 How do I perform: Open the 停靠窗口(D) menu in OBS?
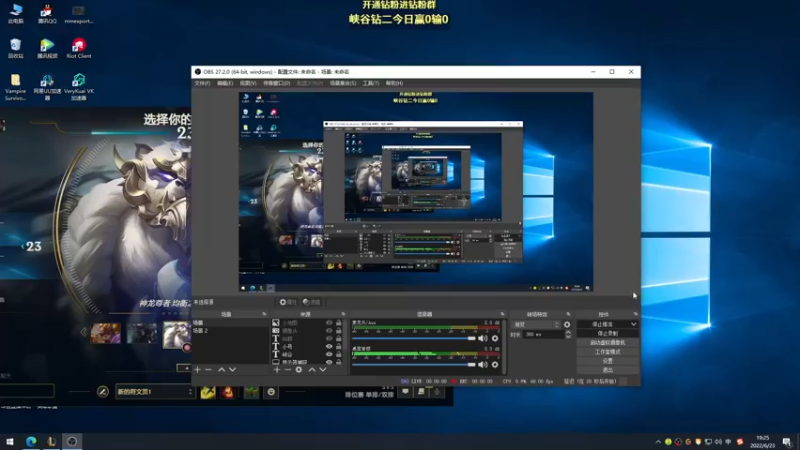[277, 83]
